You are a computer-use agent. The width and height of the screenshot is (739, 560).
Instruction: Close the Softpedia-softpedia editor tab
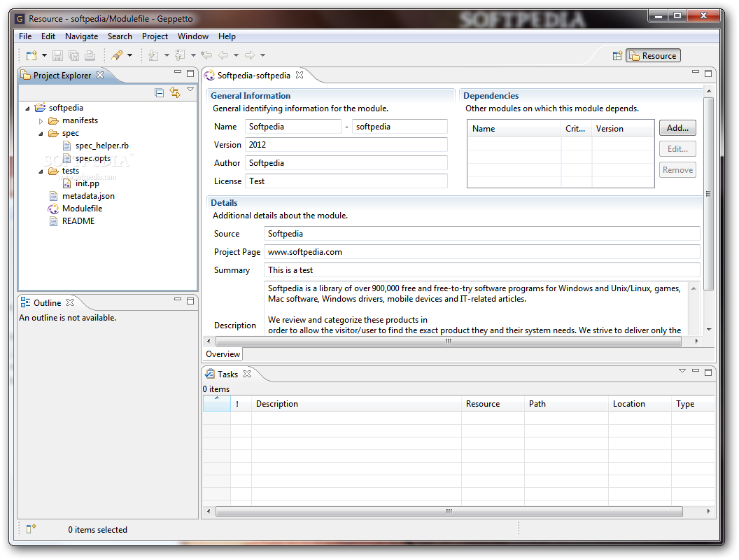click(300, 75)
